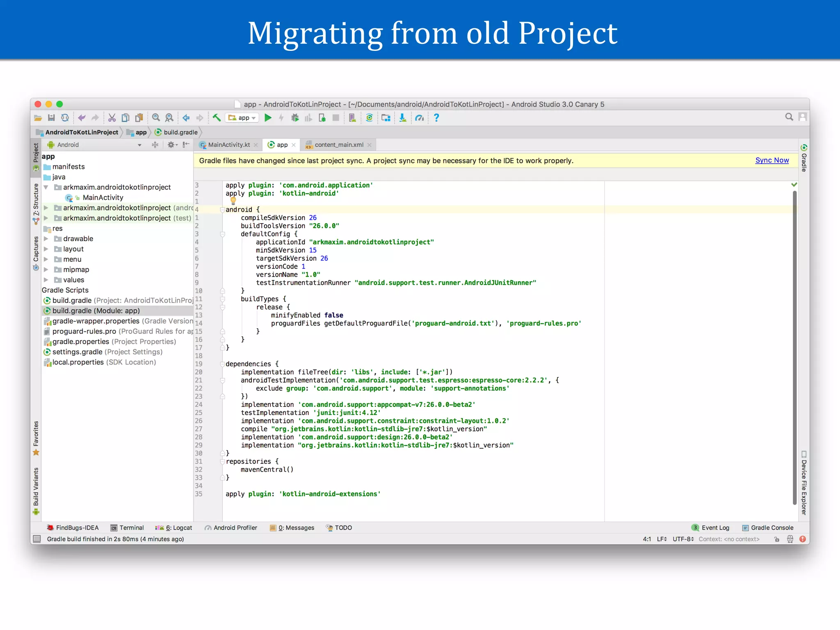Navigate back with the blue arrow
The height and width of the screenshot is (630, 840).
[186, 118]
